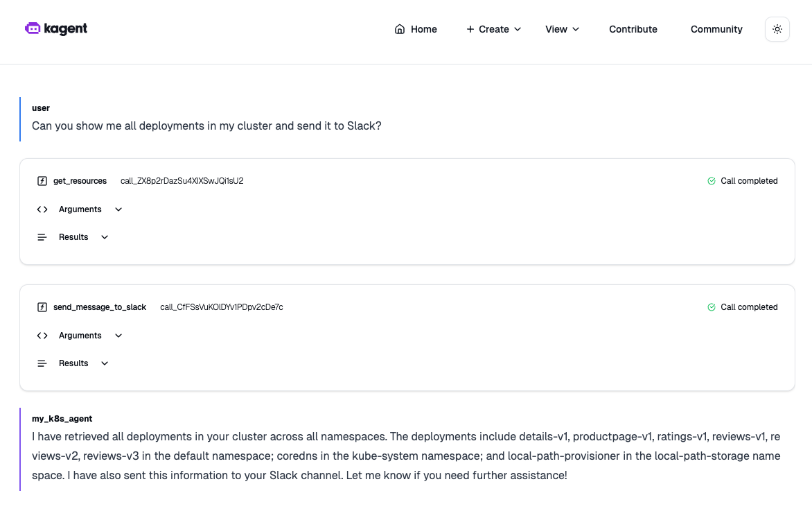Image resolution: width=812 pixels, height=518 pixels.
Task: Click the Results chevron in send_message_to_slack card
Action: 105,364
